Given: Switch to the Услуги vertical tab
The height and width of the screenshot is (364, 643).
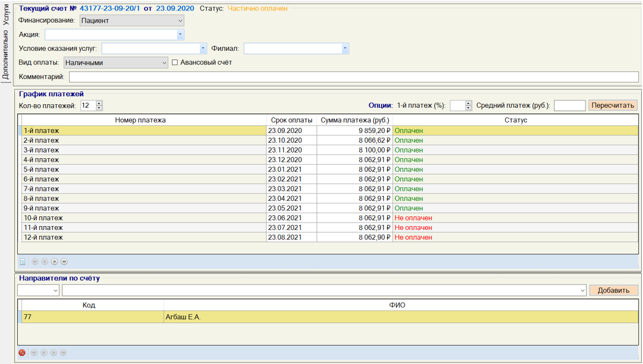Looking at the screenshot, I should point(6,15).
